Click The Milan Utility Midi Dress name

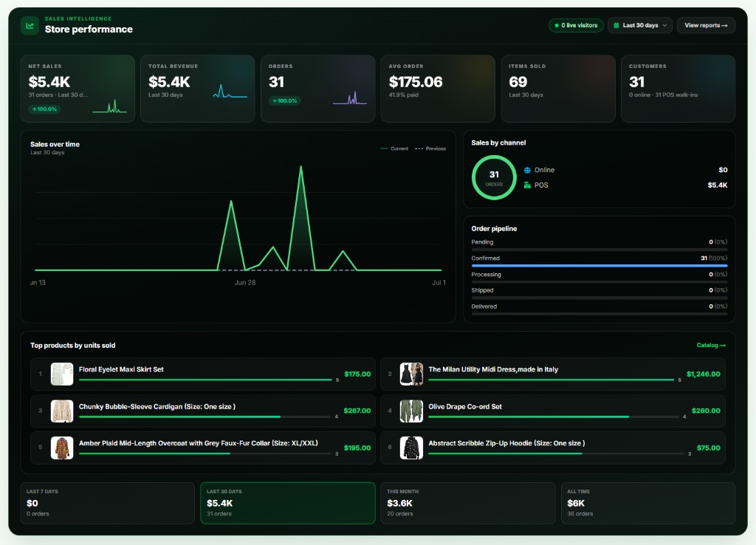click(493, 369)
